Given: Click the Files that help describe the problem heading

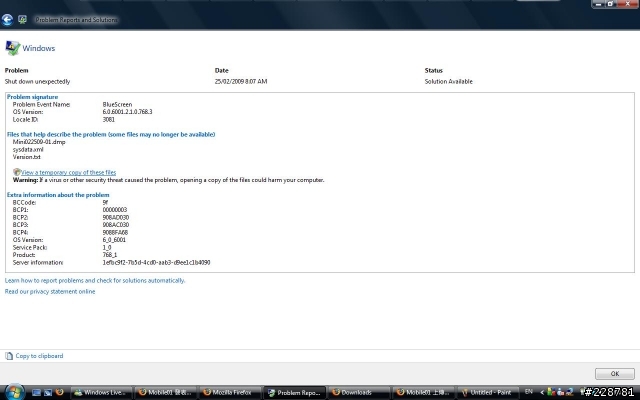Looking at the screenshot, I should pos(111,134).
